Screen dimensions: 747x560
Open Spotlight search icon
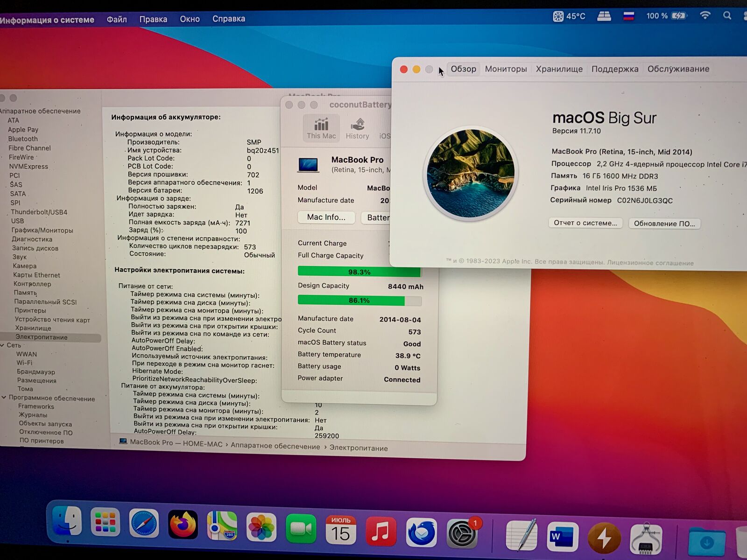pos(727,15)
